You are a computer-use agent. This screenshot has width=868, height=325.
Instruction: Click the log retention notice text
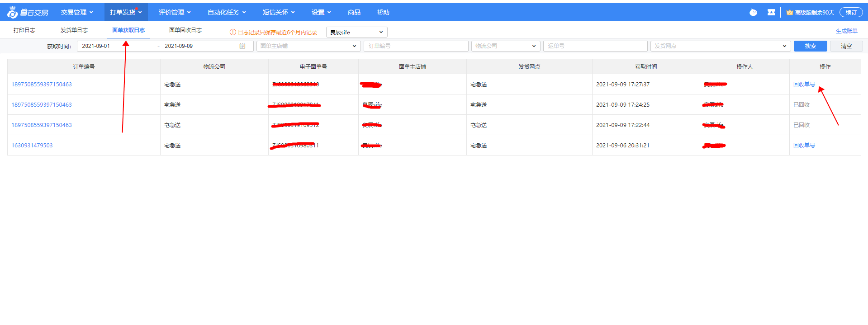[278, 33]
